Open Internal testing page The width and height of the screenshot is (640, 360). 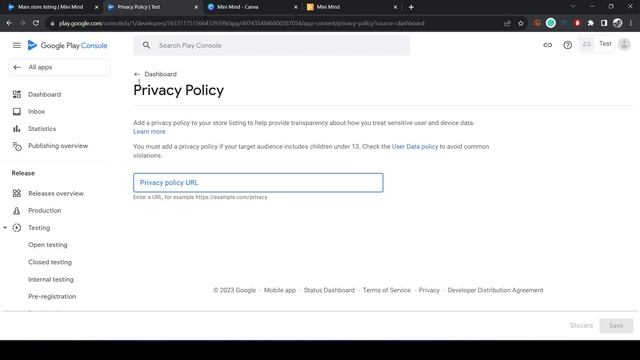pyautogui.click(x=51, y=279)
